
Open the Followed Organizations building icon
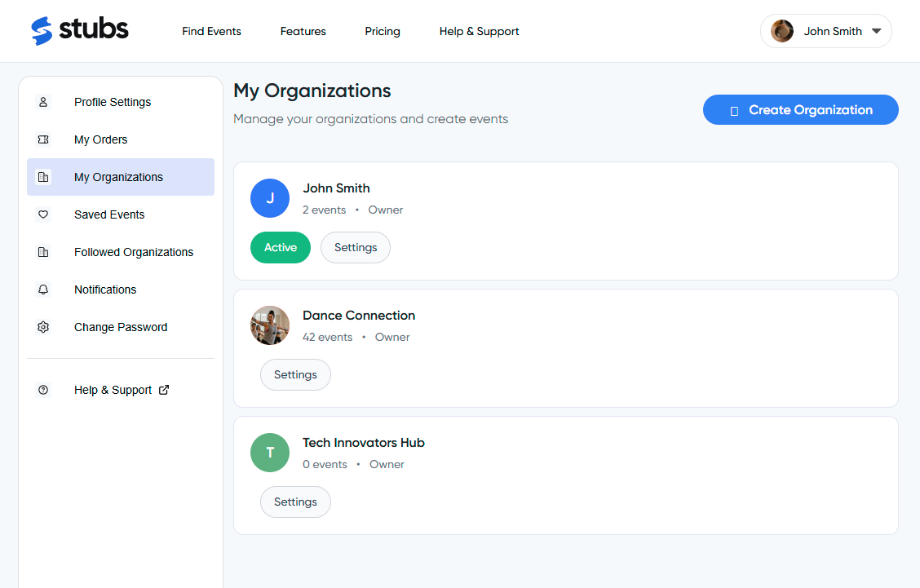click(x=42, y=252)
